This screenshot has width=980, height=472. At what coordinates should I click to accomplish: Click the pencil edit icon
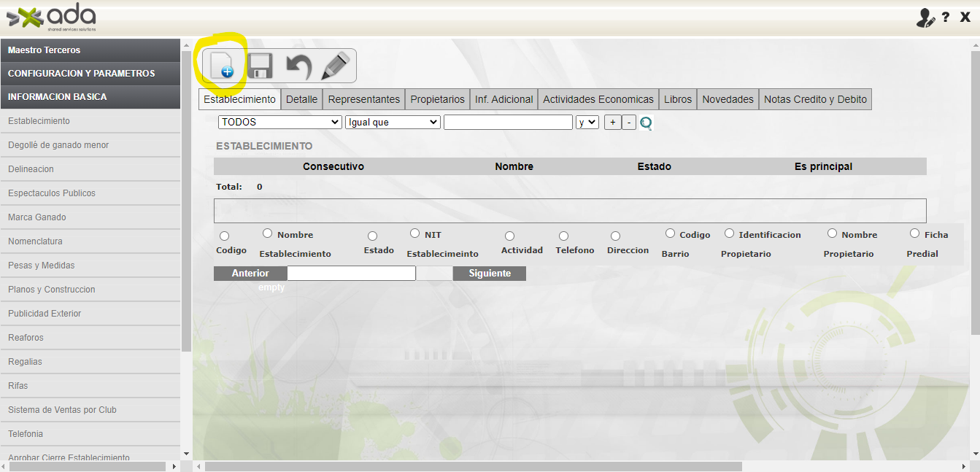(336, 66)
